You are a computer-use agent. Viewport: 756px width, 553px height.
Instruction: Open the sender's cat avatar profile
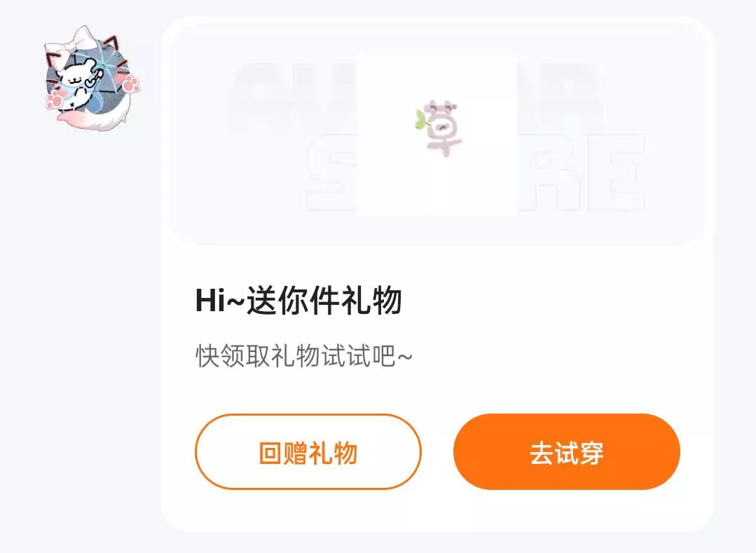[92, 80]
